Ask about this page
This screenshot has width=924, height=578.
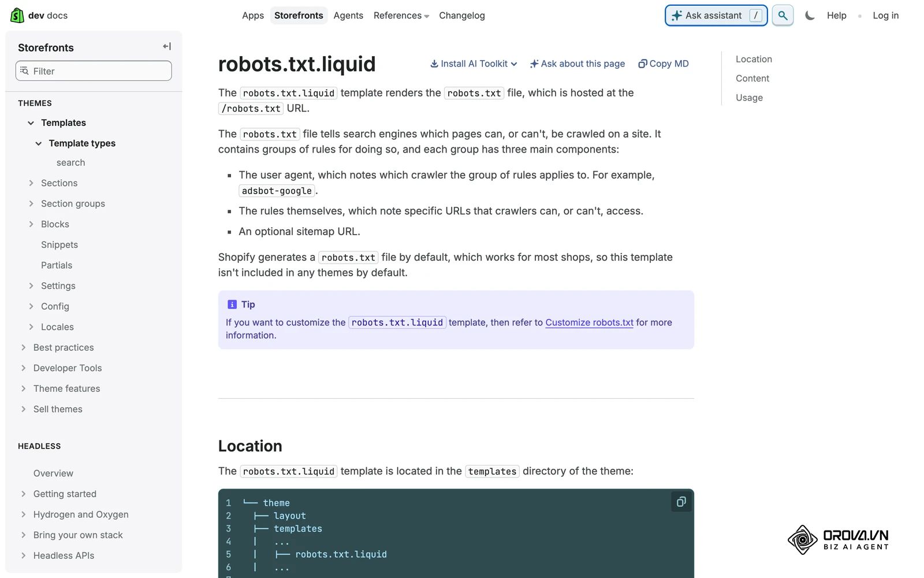pyautogui.click(x=577, y=64)
